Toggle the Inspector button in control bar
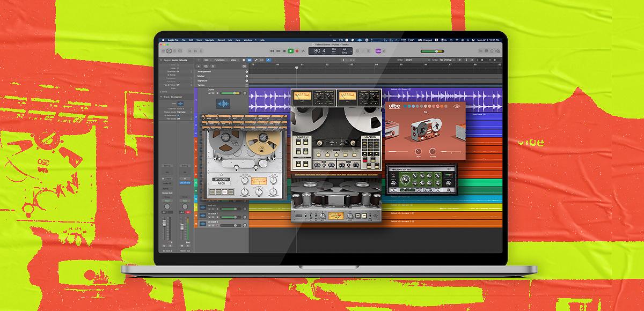 [169, 50]
